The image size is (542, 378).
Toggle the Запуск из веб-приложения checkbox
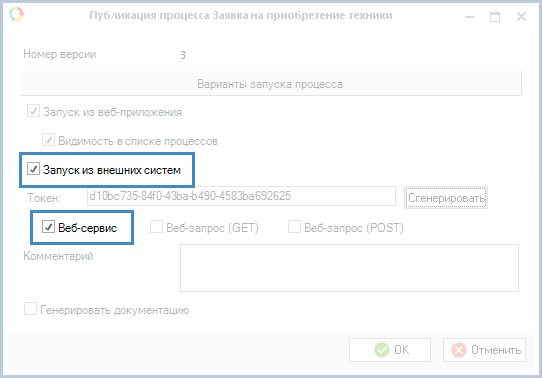[34, 111]
